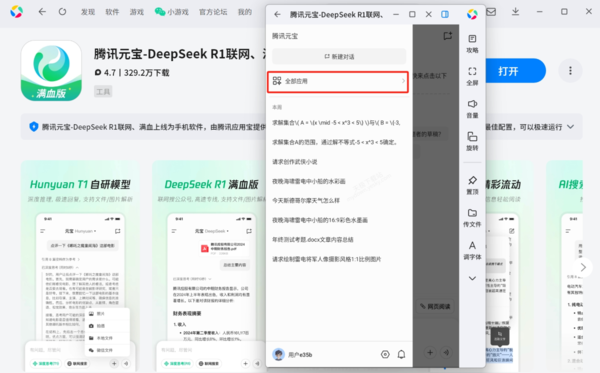Open 游戏 tab in app store

(137, 12)
